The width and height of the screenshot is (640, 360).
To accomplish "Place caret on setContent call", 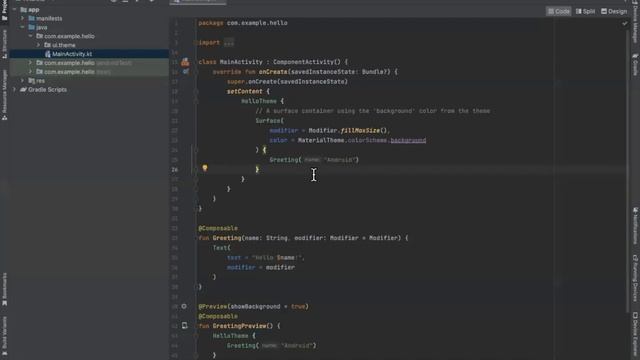I will coord(244,91).
